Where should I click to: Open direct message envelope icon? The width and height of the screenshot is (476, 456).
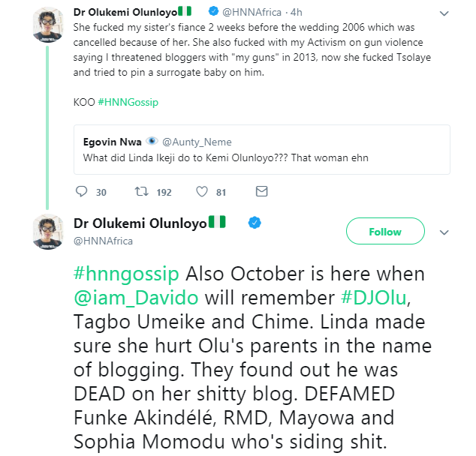[x=261, y=192]
